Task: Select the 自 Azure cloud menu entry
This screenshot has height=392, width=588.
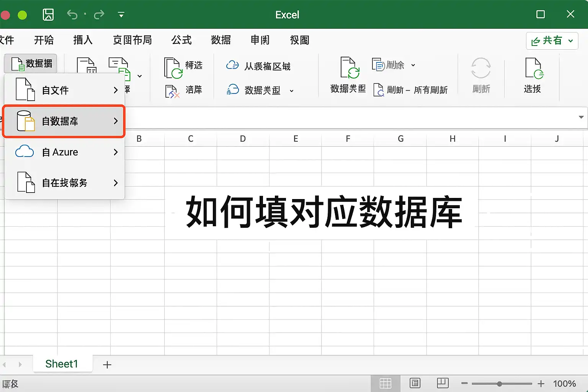Action: pyautogui.click(x=64, y=152)
